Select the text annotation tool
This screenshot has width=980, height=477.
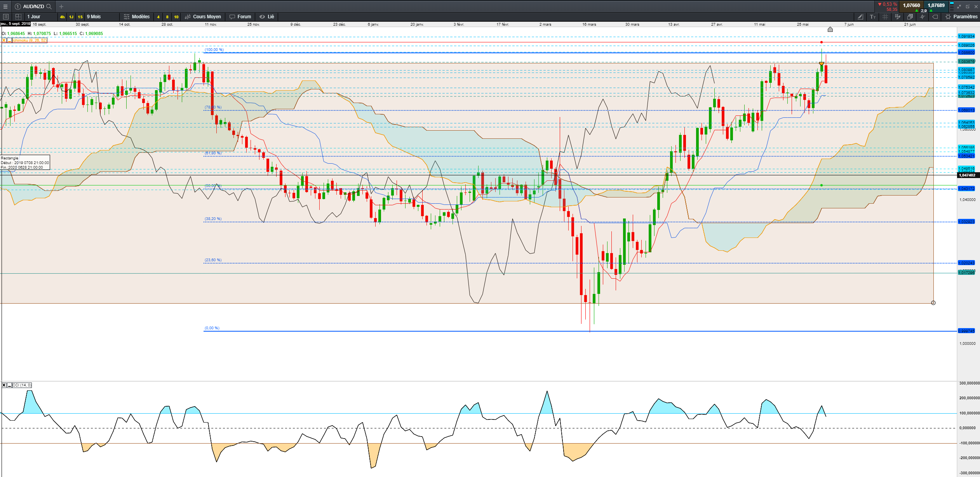pyautogui.click(x=873, y=17)
